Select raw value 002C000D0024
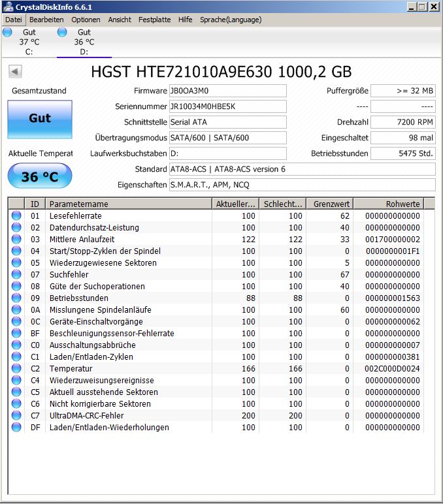443x504 pixels. coord(392,368)
